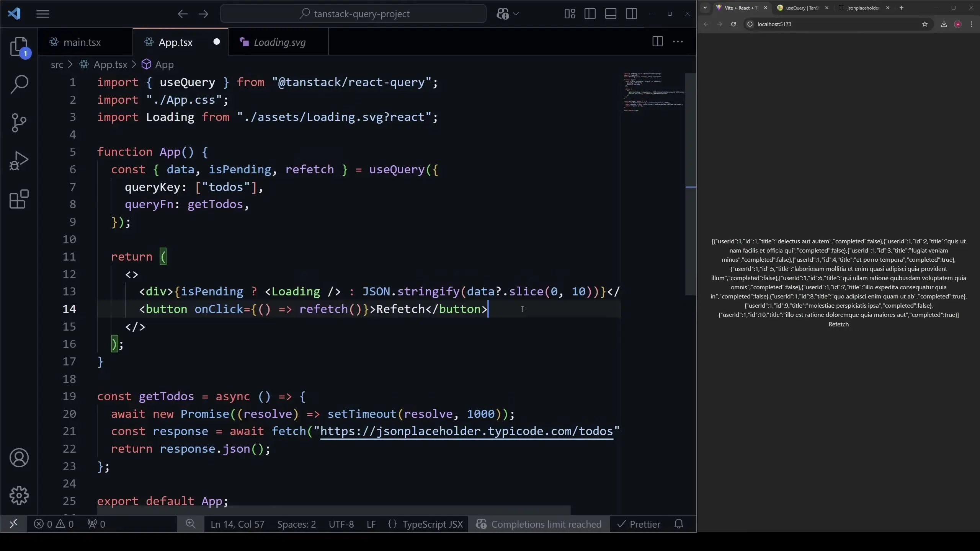
Task: View site information icon in address bar
Action: point(750,24)
